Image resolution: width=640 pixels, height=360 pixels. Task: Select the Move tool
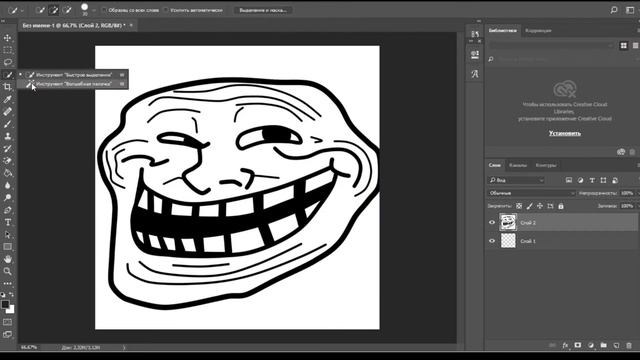coord(7,38)
